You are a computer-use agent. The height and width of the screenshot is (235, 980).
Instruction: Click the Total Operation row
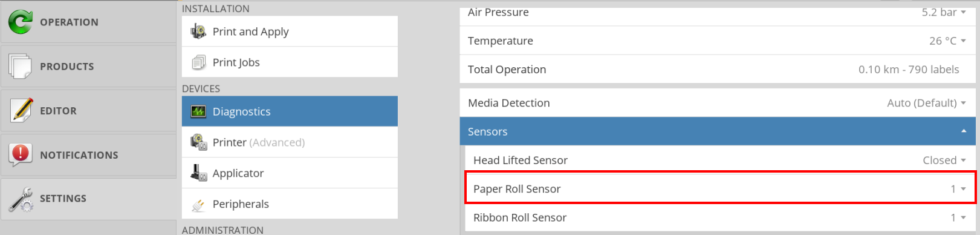tap(718, 70)
